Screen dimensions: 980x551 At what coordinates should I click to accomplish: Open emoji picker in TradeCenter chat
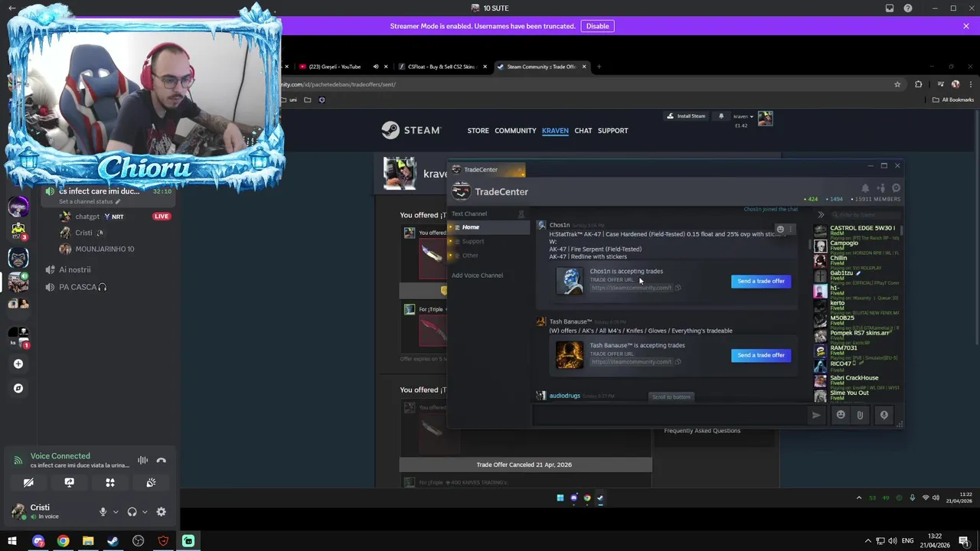pyautogui.click(x=841, y=415)
